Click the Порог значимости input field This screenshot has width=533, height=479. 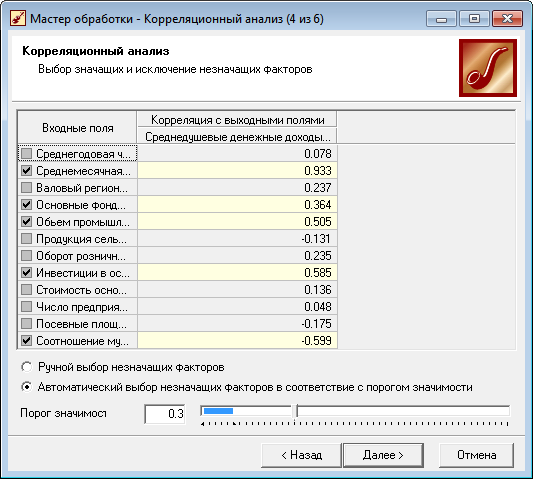165,414
